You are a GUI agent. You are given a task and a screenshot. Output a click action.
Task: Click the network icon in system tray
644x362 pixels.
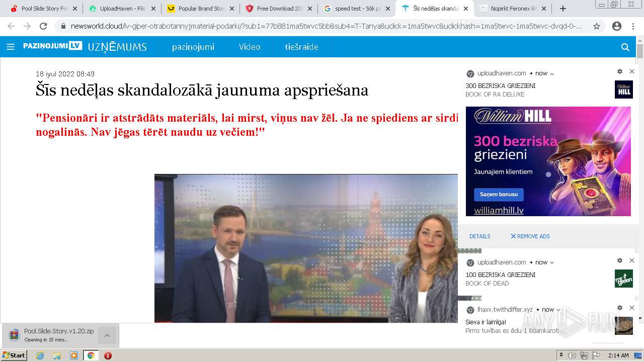584,355
